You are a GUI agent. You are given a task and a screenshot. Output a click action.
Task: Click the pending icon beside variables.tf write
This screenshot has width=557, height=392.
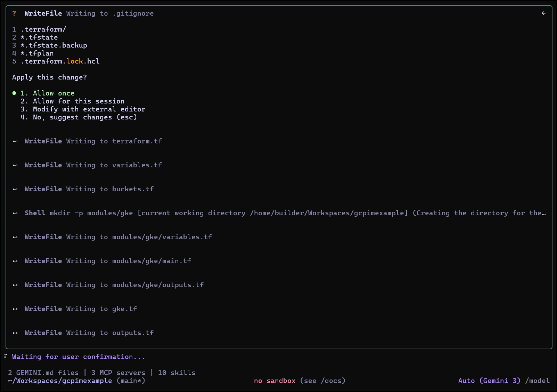(15, 165)
